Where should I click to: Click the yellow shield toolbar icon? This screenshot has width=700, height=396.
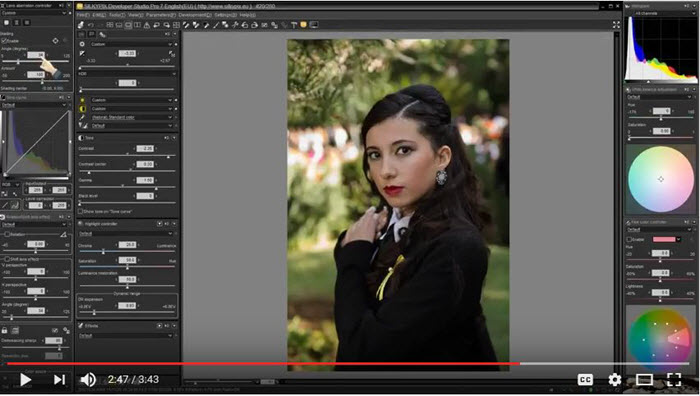click(x=304, y=25)
